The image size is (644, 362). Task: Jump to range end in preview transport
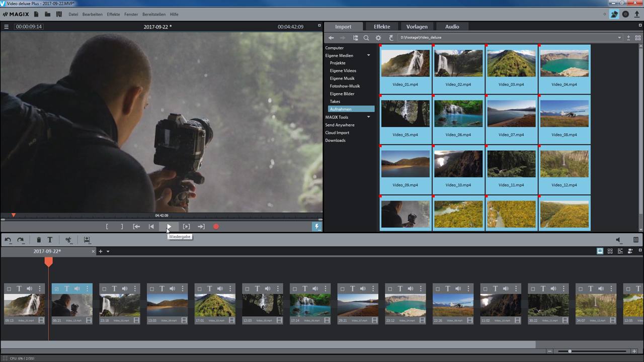(201, 227)
